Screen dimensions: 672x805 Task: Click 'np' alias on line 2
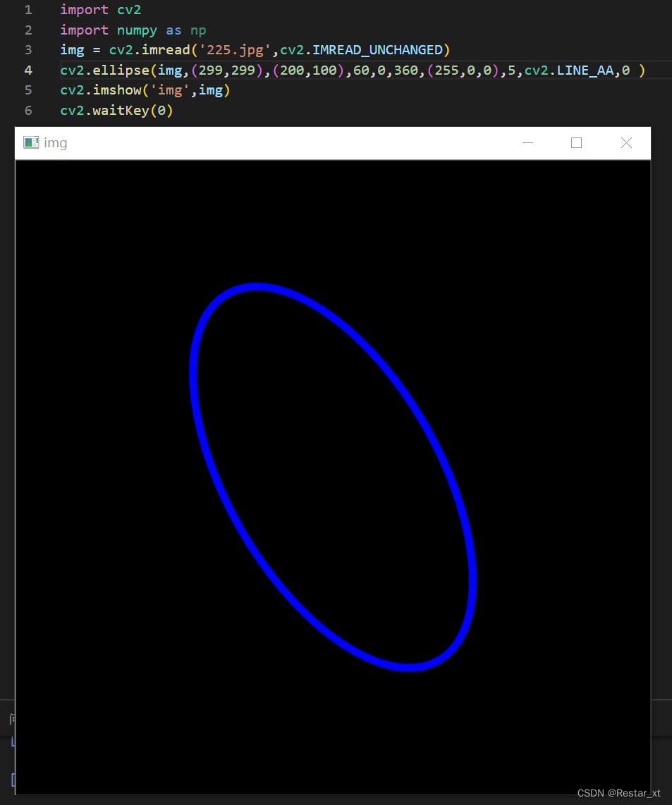point(198,31)
